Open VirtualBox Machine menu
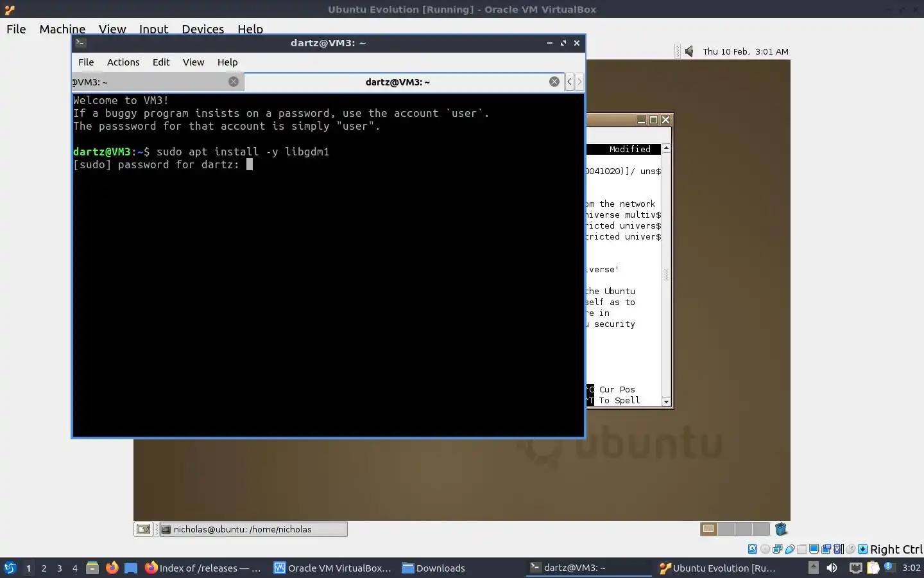Image resolution: width=924 pixels, height=578 pixels. click(62, 29)
